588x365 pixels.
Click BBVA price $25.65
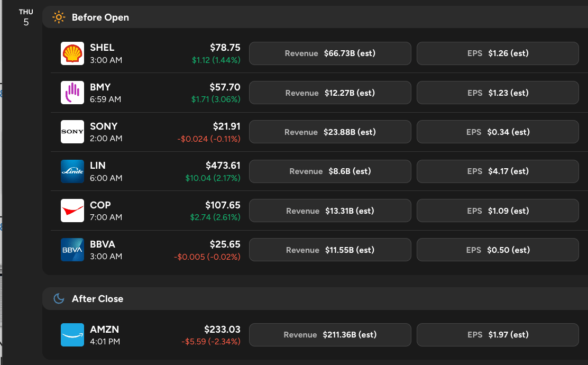click(225, 244)
